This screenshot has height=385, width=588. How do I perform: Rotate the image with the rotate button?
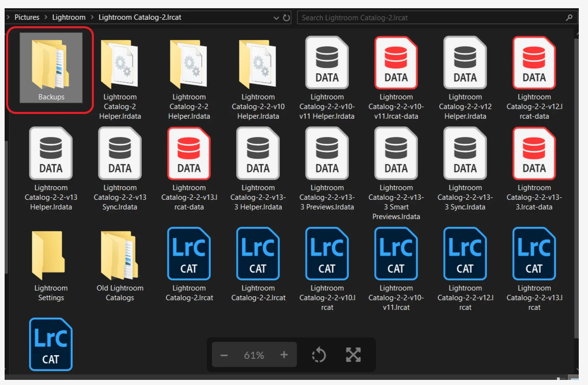[319, 355]
